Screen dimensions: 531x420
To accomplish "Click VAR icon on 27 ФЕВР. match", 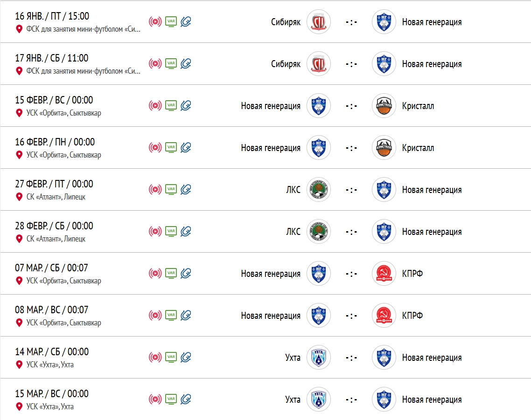I will 171,189.
